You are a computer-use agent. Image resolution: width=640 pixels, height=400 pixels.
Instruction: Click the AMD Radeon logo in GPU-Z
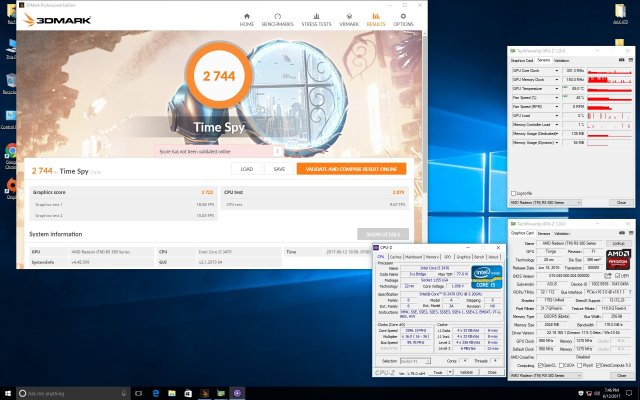point(618,259)
